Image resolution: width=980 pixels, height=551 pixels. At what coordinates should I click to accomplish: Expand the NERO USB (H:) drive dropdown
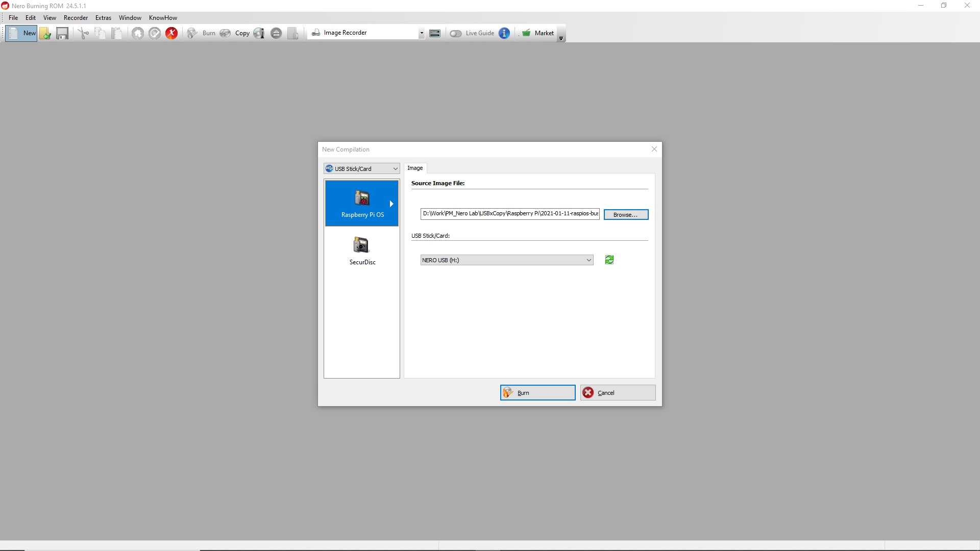[589, 260]
